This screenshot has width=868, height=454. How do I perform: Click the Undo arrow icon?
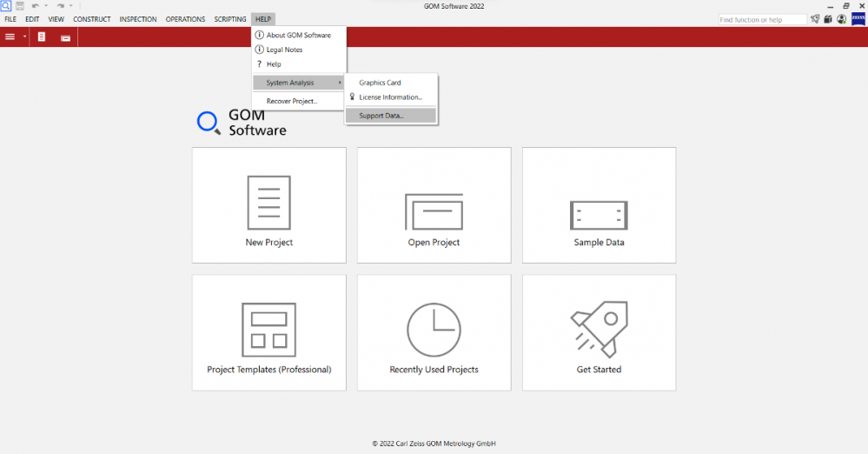pos(36,6)
